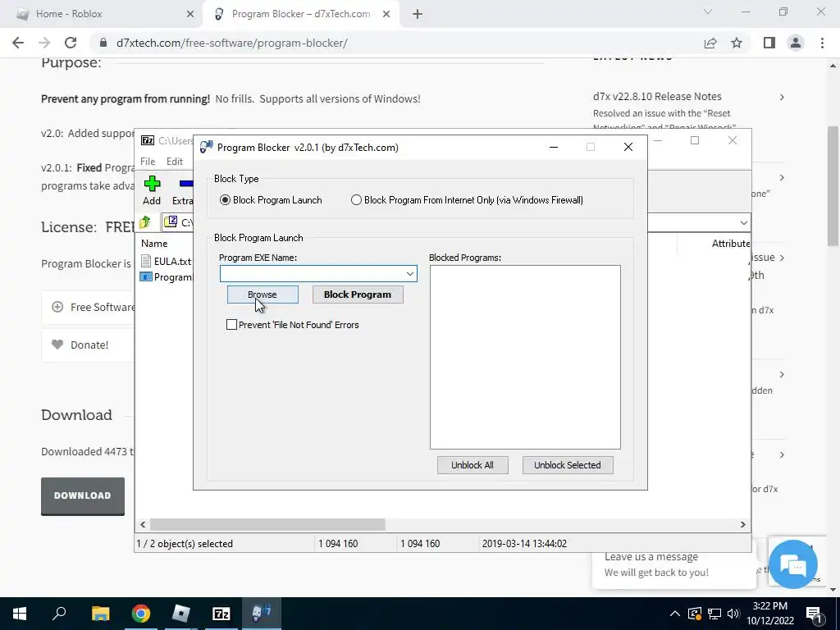Open the notification center icon
840x630 pixels.
815,614
